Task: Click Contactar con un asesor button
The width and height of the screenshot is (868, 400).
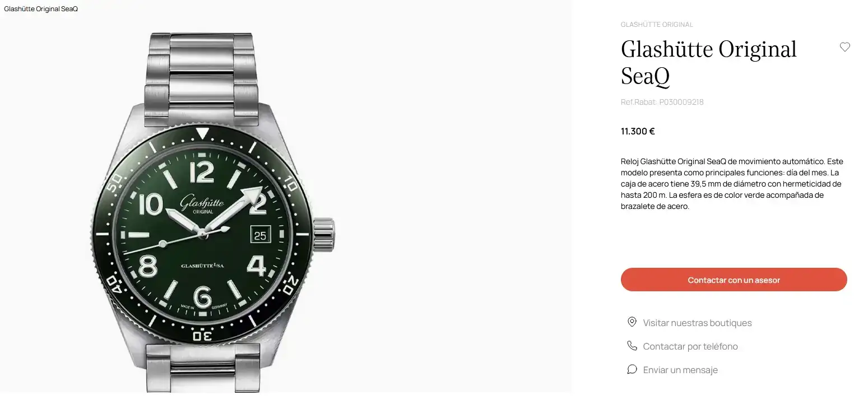Action: [x=734, y=280]
